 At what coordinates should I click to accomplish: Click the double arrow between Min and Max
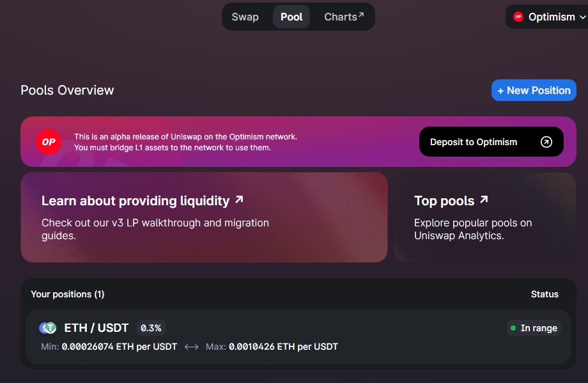[191, 347]
